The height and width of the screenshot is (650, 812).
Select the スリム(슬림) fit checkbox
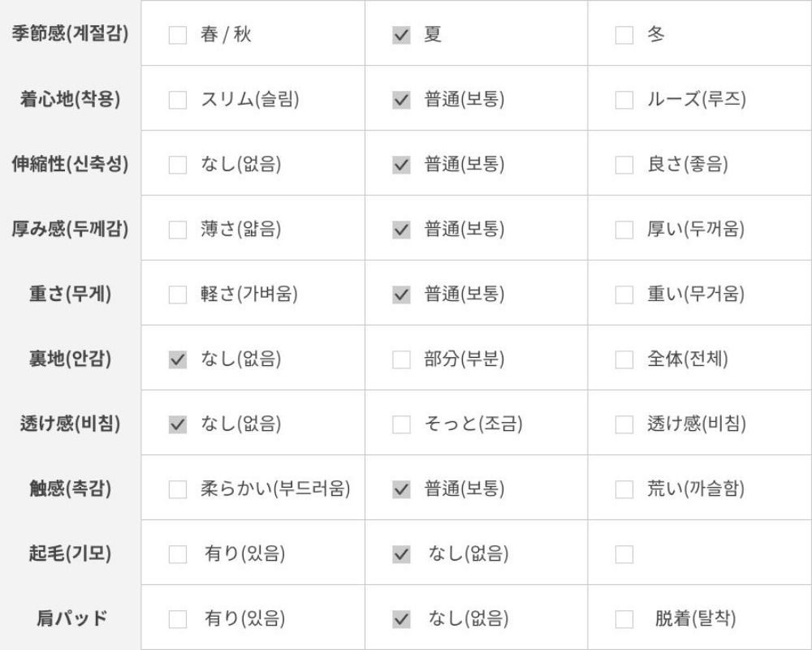click(177, 101)
